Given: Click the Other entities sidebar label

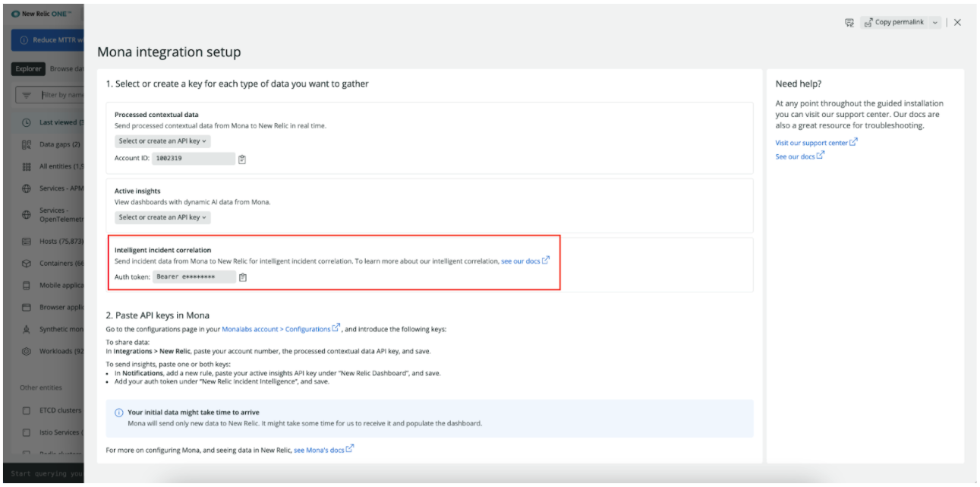Looking at the screenshot, I should [x=41, y=387].
